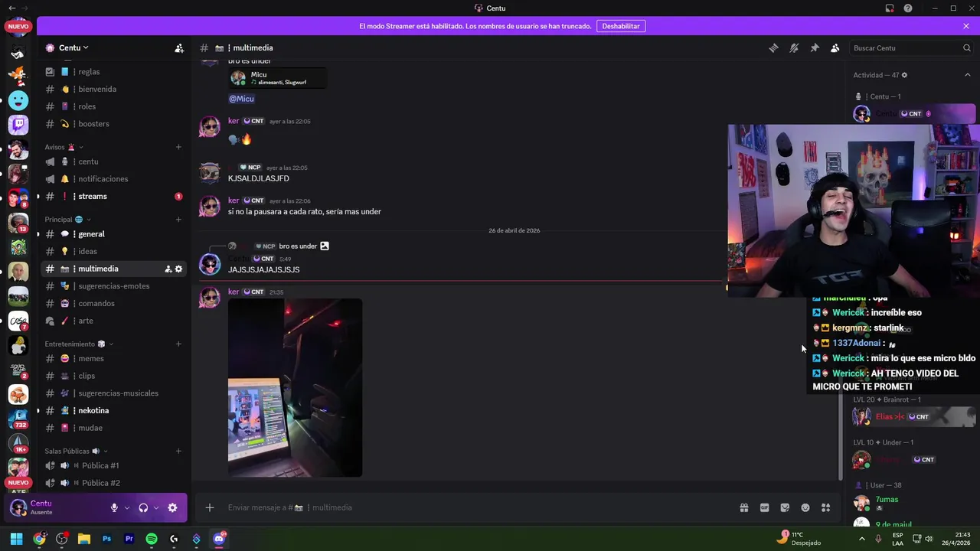
Task: Dismiss the Streamer mode banner X
Action: click(x=966, y=26)
